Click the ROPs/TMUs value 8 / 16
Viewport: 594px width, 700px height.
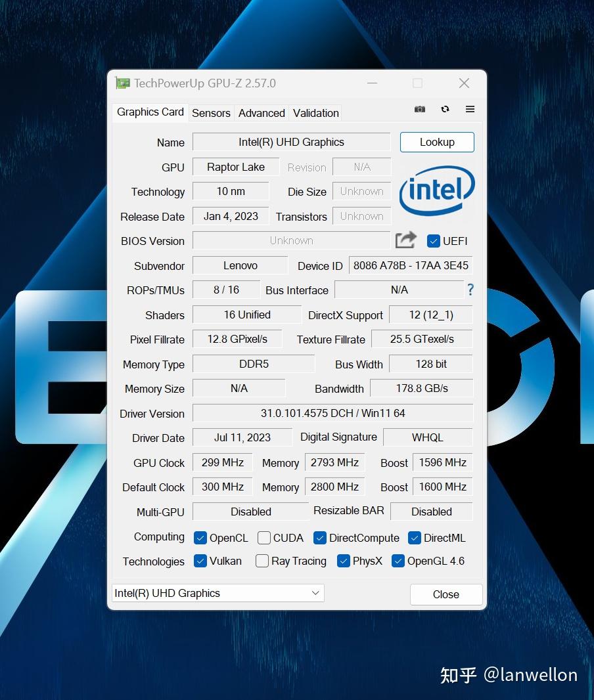[227, 290]
